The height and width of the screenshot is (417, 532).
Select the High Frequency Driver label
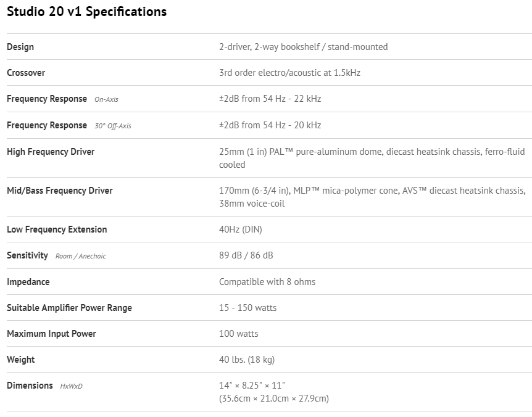(x=51, y=152)
